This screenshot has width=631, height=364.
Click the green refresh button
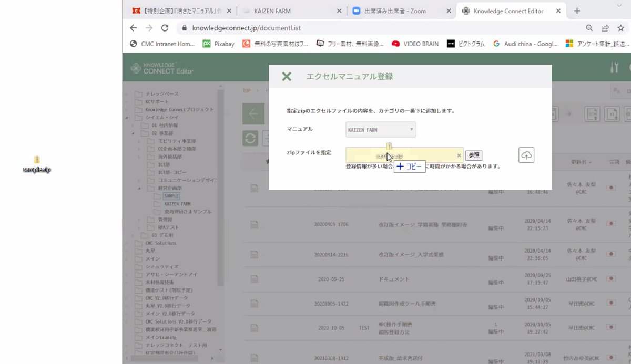(250, 138)
